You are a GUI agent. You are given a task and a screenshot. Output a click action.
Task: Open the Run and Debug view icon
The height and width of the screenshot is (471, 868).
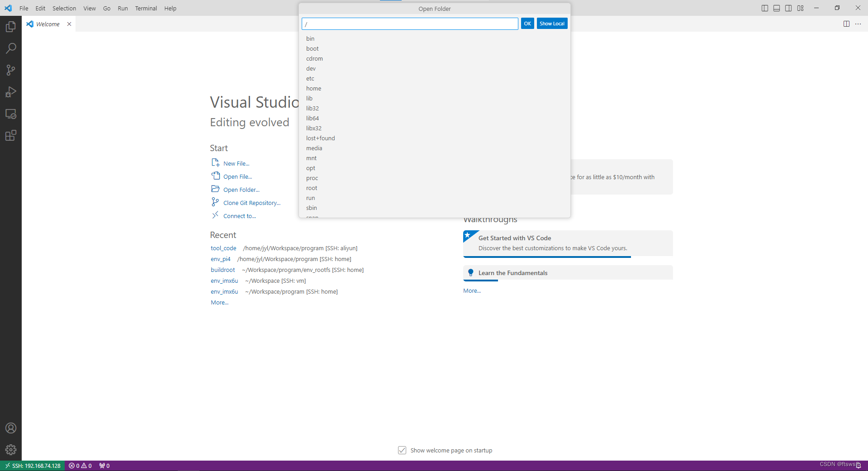point(11,92)
